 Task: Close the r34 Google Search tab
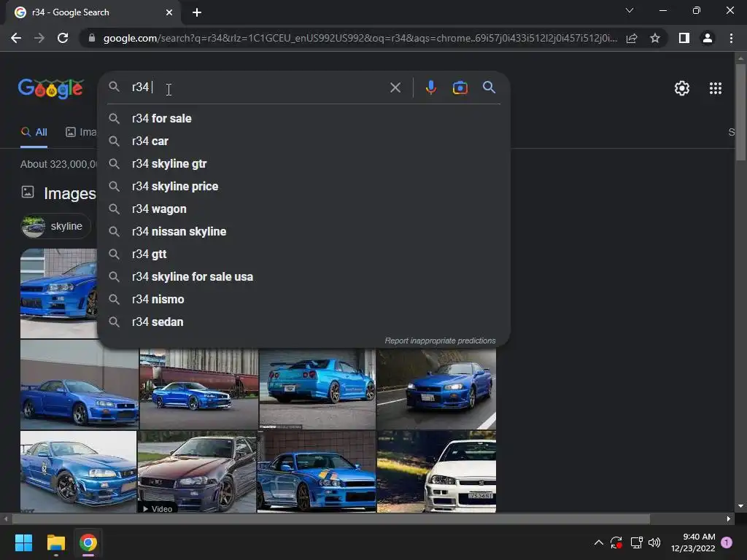169,12
